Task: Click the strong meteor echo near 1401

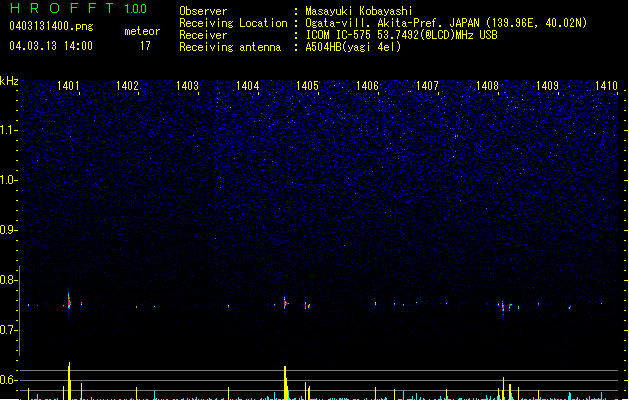Action: pos(69,302)
